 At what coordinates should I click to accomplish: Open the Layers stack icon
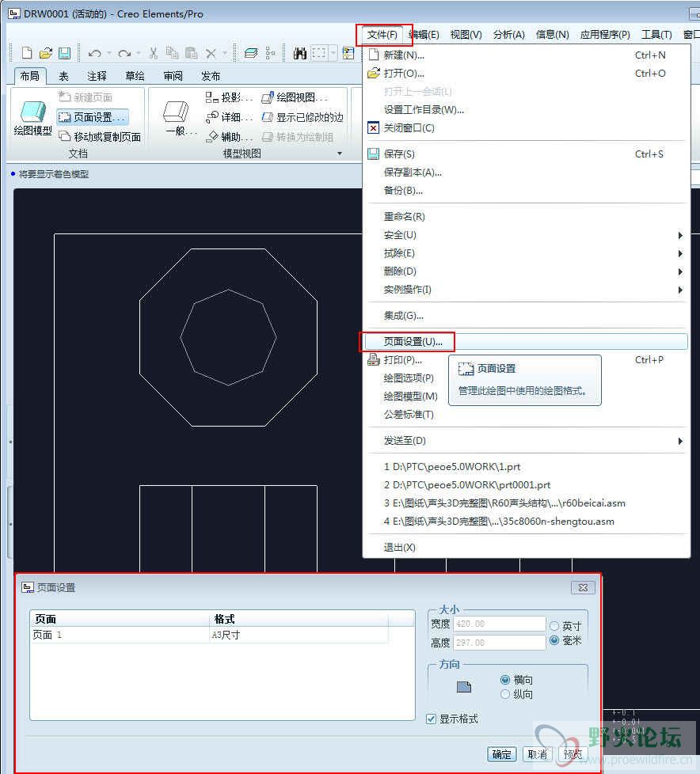click(x=251, y=53)
